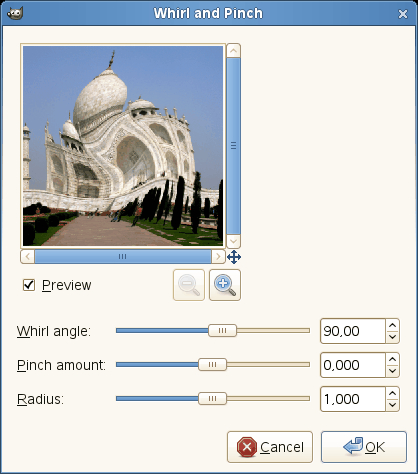The width and height of the screenshot is (418, 474).
Task: Click the Whirl angle value field 90,00
Action: click(353, 331)
